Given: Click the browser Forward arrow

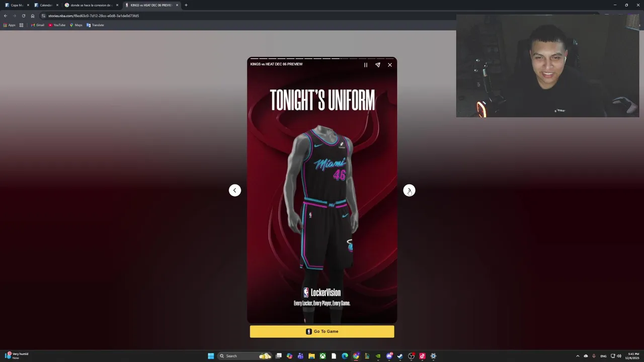Looking at the screenshot, I should [14, 16].
